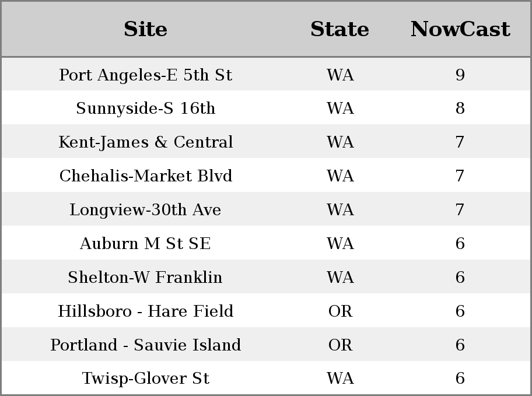Click the NowCast column header

click(x=460, y=29)
